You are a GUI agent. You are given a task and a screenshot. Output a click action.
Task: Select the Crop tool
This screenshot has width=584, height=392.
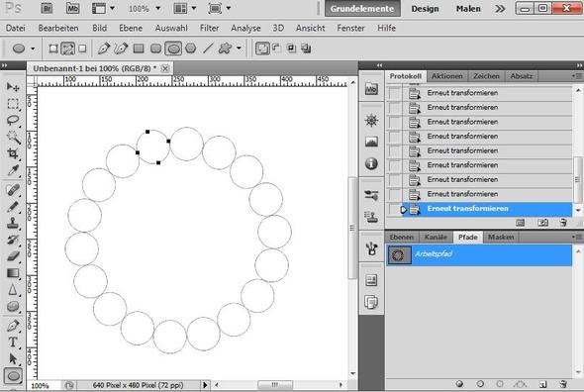(13, 153)
